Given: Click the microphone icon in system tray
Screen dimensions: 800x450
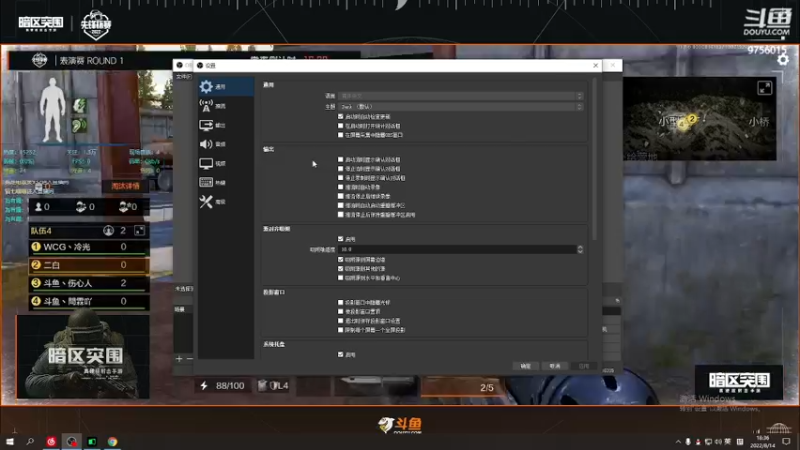Looking at the screenshot, I should pos(688,442).
